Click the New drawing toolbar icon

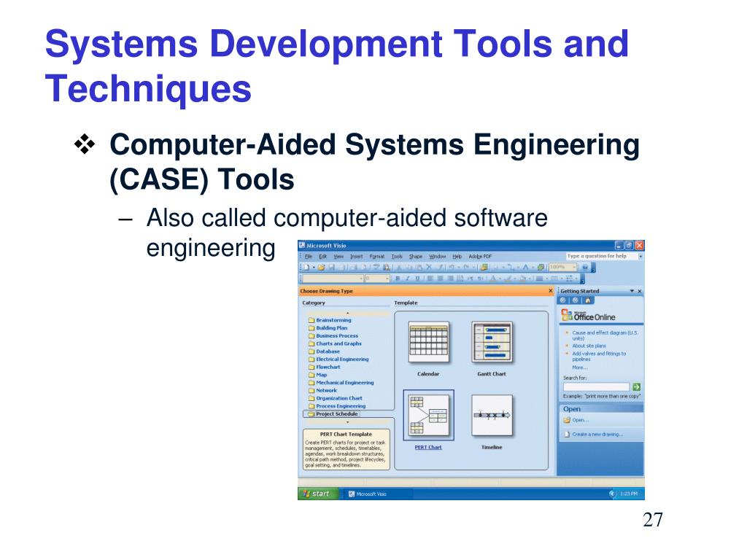[306, 267]
